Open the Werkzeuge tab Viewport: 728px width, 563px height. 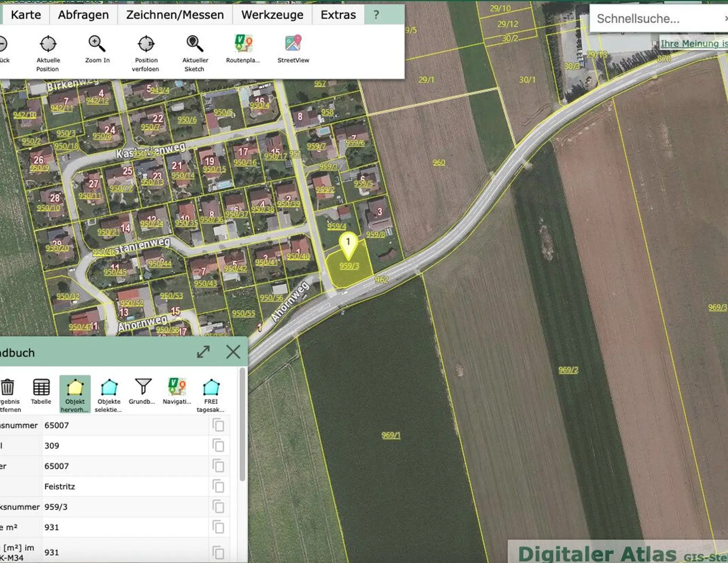click(272, 15)
